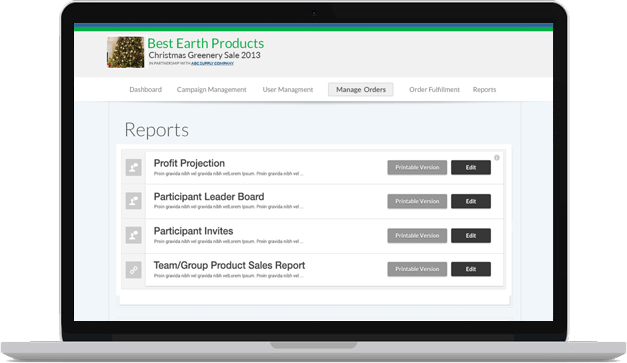Select the Profit Projection title
Image resolution: width=627 pixels, height=363 pixels.
click(x=189, y=163)
